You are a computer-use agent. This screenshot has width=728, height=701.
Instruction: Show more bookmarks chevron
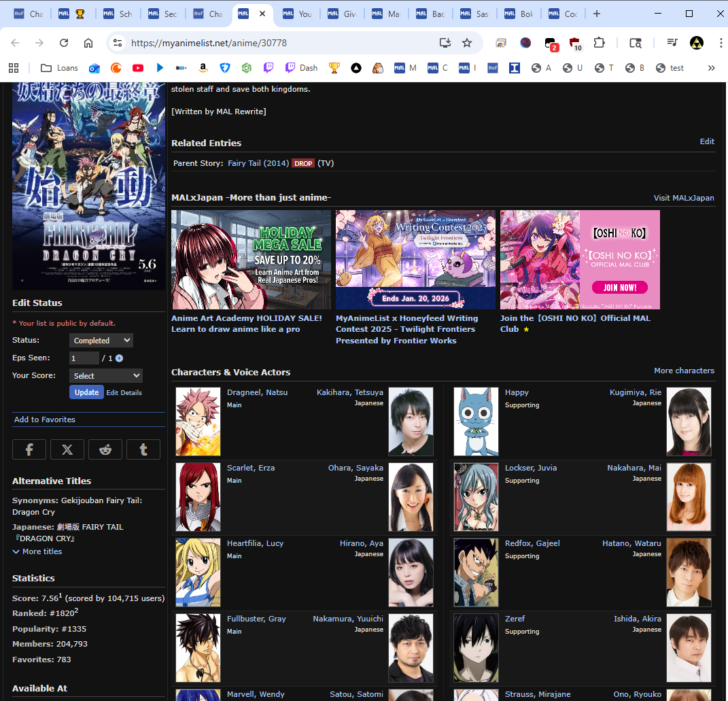tap(711, 68)
